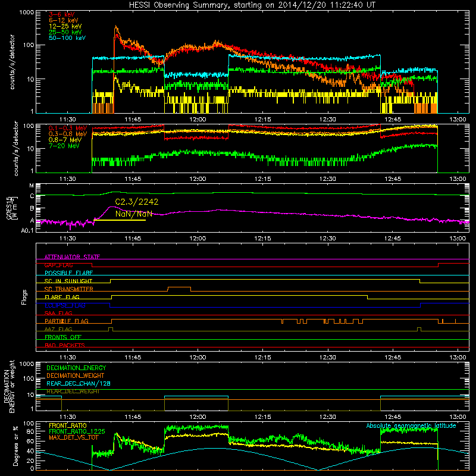Viewport: 476px width, 476px height.
Task: Click the Flags axis label
Action: coord(24,297)
